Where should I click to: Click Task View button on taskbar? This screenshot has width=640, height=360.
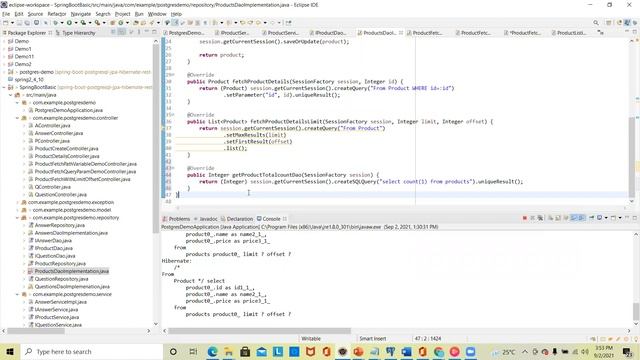[x=193, y=351]
